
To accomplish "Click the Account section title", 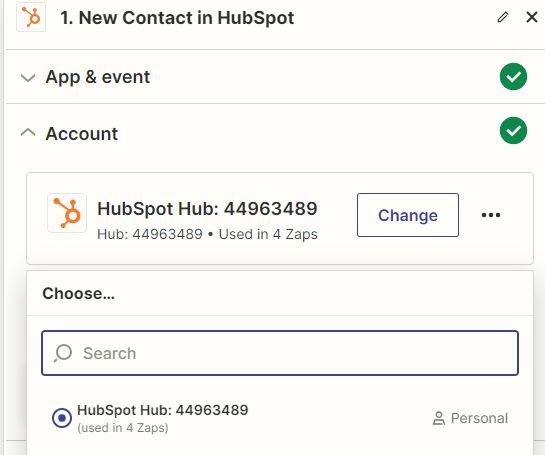I will pos(82,134).
